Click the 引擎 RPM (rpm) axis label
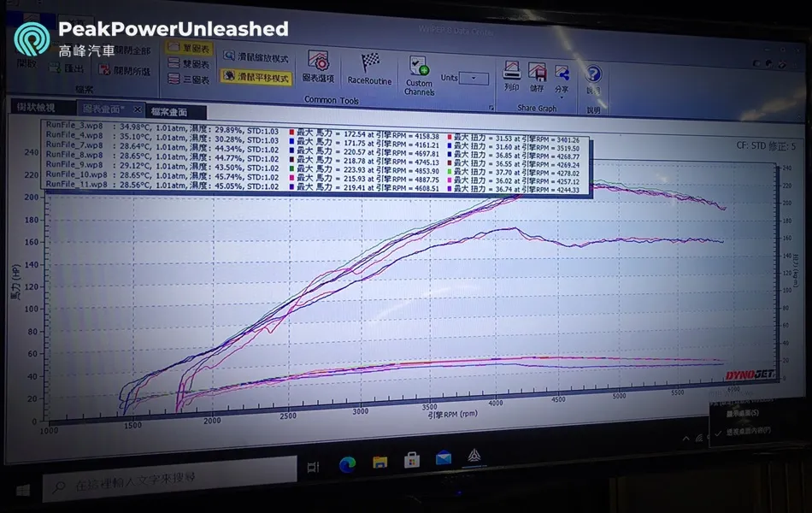The width and height of the screenshot is (812, 513). [453, 415]
